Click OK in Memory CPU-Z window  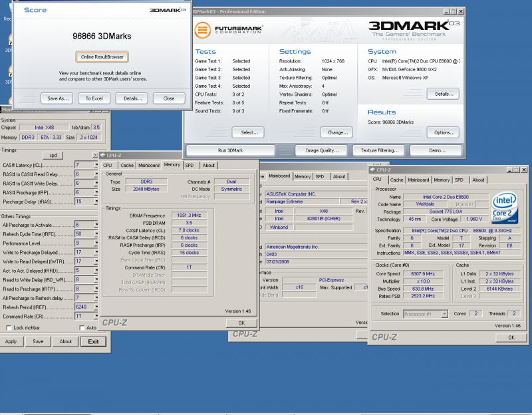[x=241, y=323]
